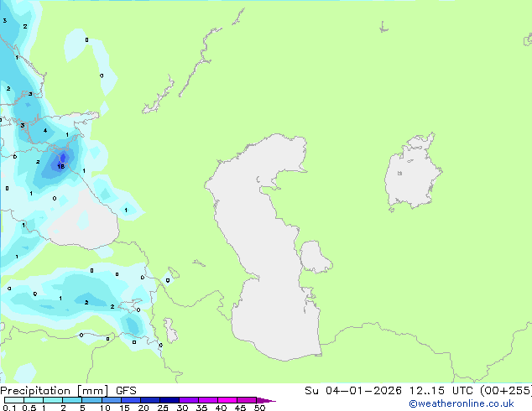The image size is (532, 411).
Task: Click the 0.5–1 mm legend color swatch
Action: point(34,400)
